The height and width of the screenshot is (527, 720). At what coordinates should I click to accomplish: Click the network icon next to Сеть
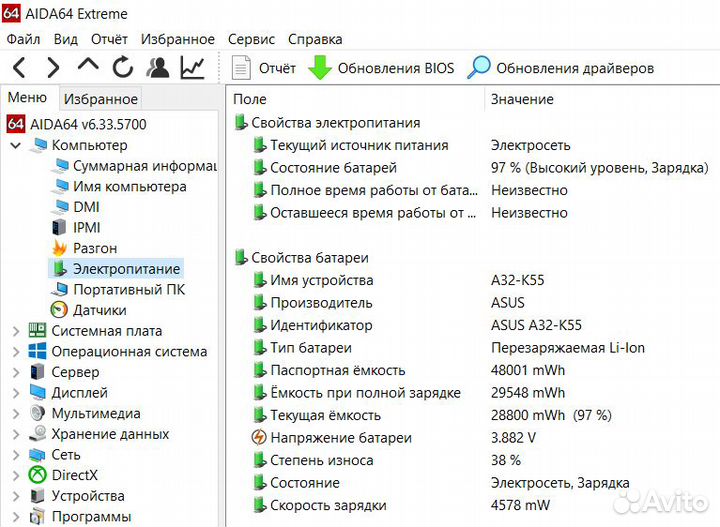[37, 454]
